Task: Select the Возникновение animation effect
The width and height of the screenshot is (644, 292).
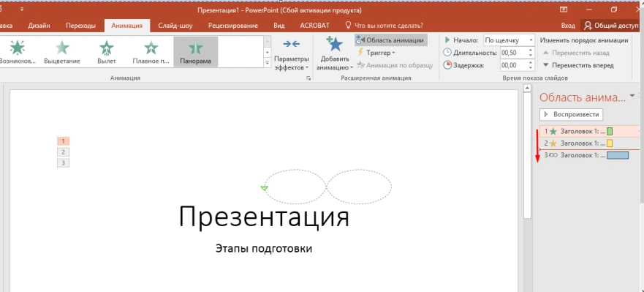Action: coord(18,52)
